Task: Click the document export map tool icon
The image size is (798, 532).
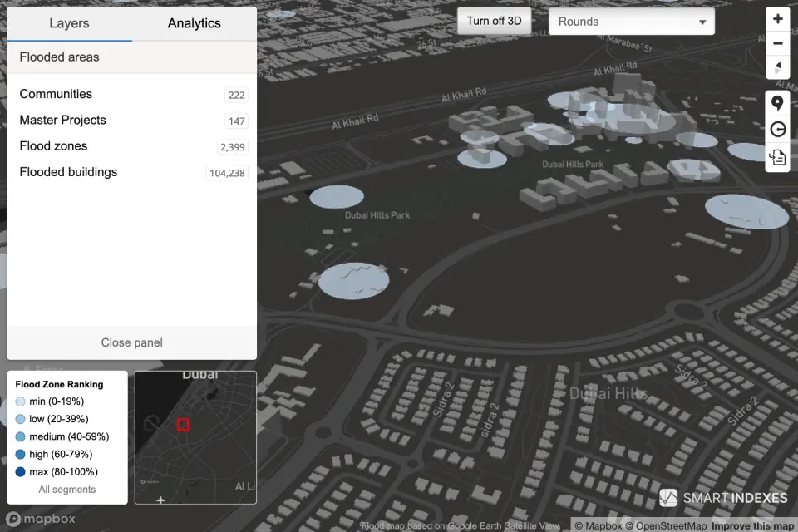Action: pyautogui.click(x=778, y=157)
